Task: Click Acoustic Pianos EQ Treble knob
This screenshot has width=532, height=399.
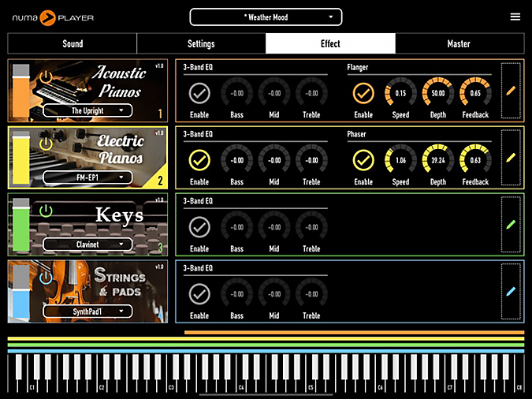Action: click(311, 93)
